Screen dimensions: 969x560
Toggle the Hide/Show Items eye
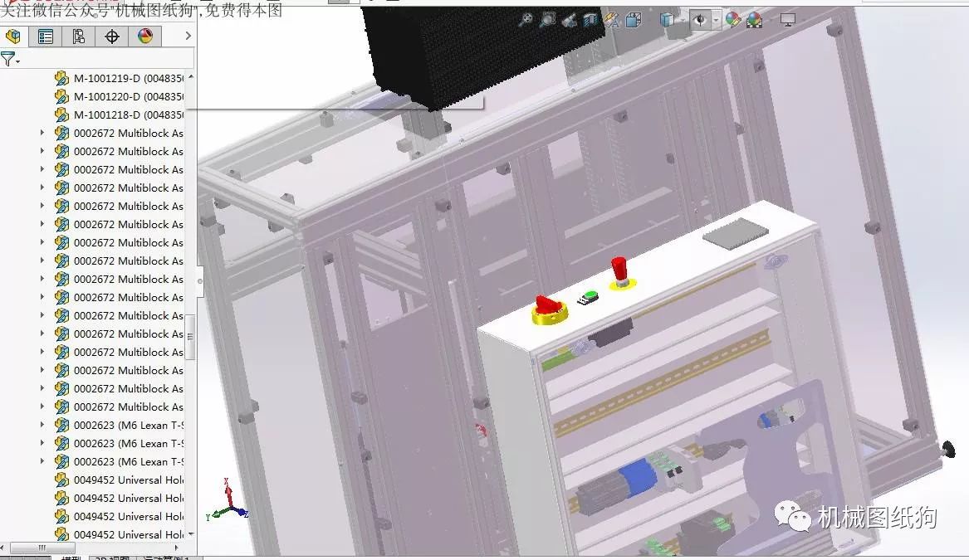pyautogui.click(x=700, y=20)
